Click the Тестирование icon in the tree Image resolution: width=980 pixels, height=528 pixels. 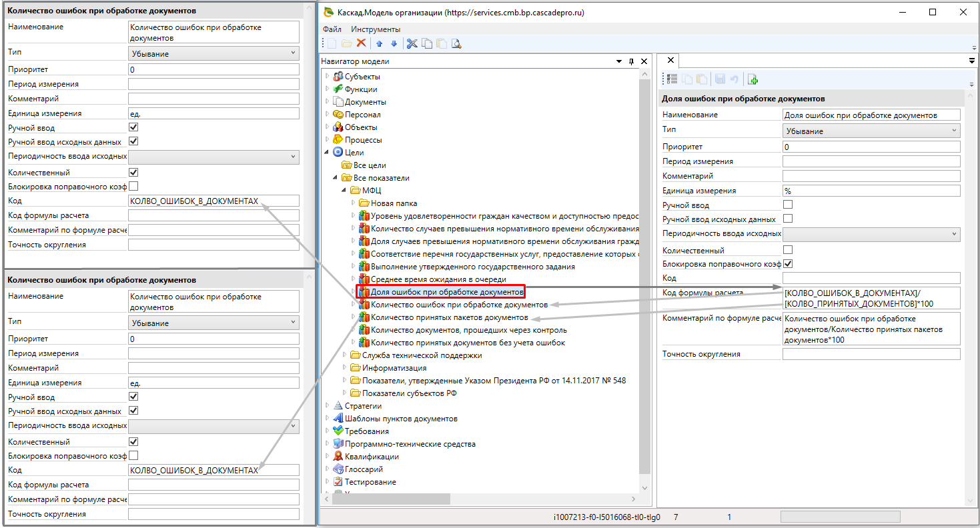pyautogui.click(x=338, y=482)
